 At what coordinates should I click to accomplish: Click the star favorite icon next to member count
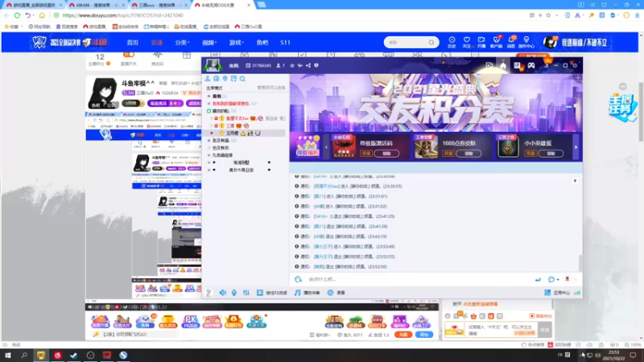[292, 65]
